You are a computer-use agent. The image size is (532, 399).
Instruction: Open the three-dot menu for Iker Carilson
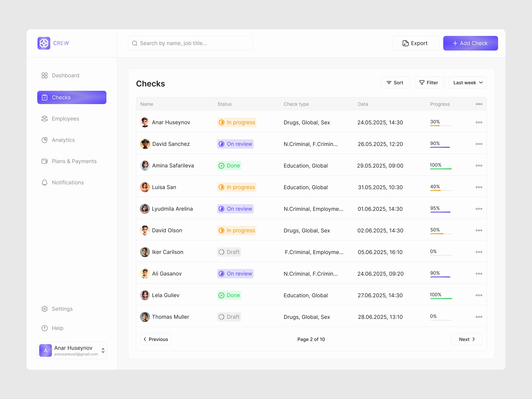(x=479, y=252)
